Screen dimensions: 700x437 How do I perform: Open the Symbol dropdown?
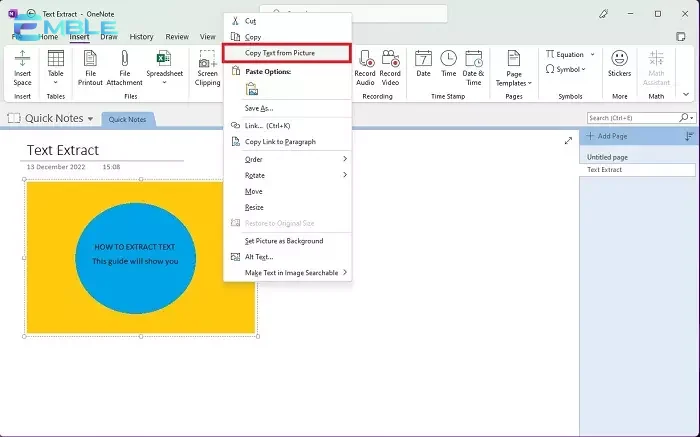click(565, 69)
